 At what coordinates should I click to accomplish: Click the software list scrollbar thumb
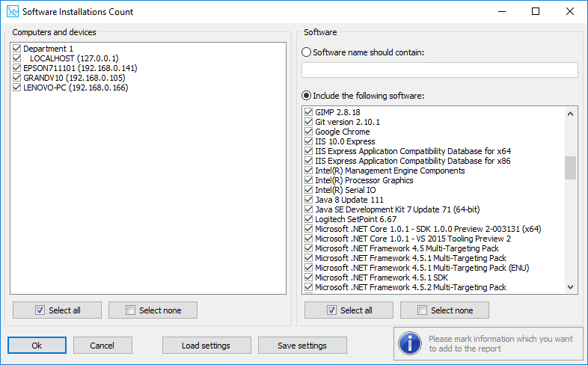[x=570, y=168]
